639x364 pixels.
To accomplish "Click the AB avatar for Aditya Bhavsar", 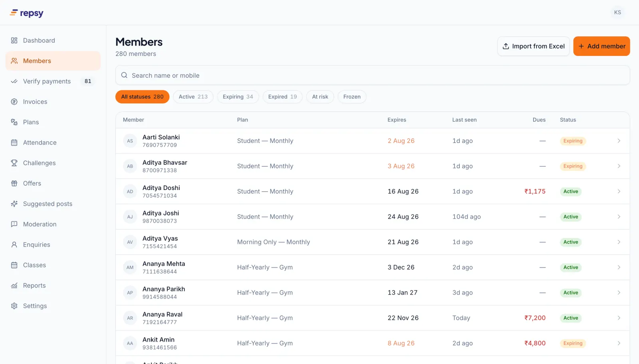I will coord(130,166).
